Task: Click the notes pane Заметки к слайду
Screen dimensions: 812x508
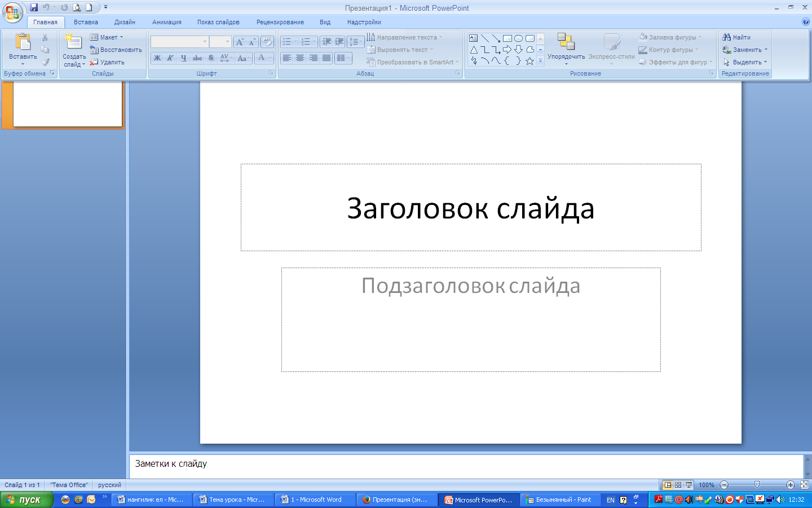Action: (466, 466)
